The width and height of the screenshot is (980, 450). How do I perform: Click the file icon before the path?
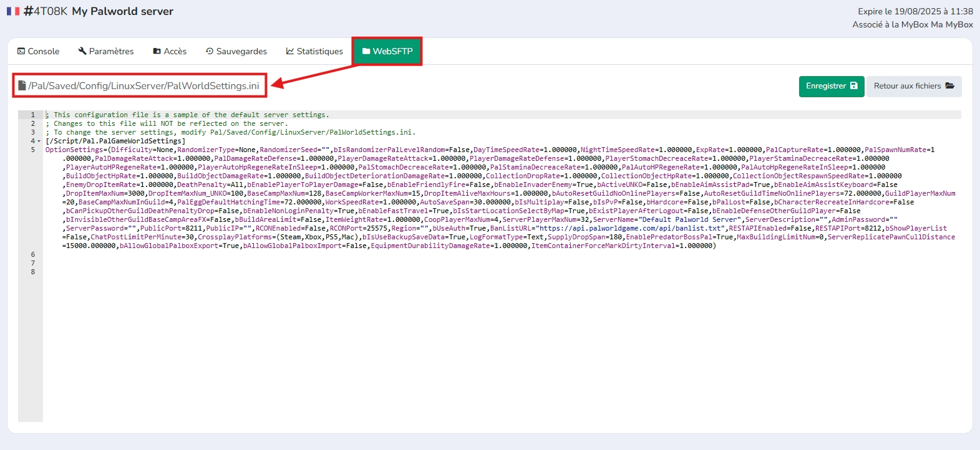[x=22, y=85]
